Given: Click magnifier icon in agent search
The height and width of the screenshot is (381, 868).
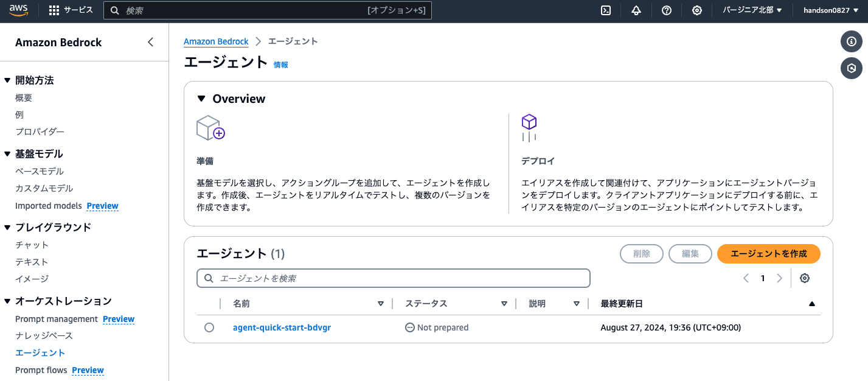Looking at the screenshot, I should point(209,278).
